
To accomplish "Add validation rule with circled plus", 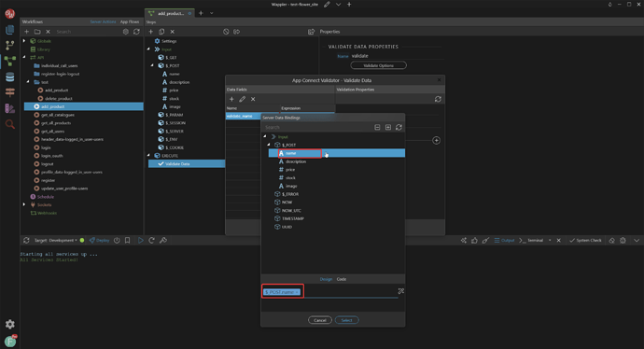I will [x=436, y=140].
